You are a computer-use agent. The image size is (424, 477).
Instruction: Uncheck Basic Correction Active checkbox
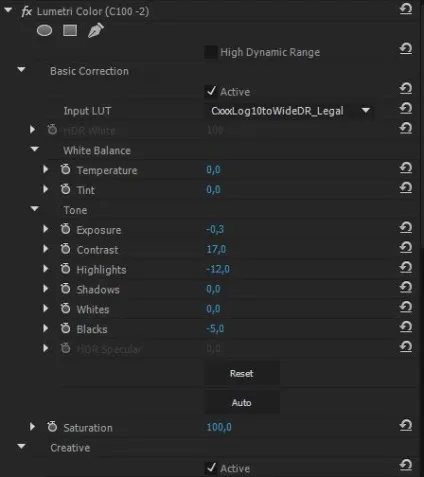pos(211,91)
